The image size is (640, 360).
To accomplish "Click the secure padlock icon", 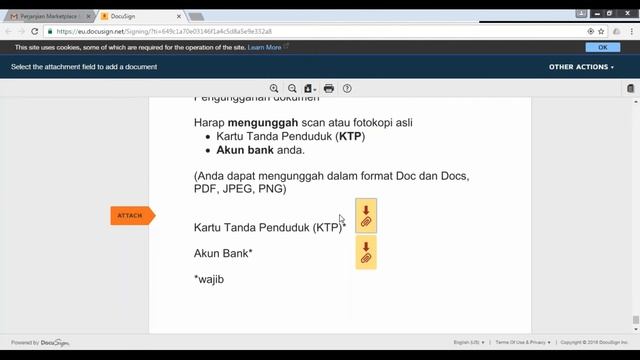I will (x=50, y=31).
